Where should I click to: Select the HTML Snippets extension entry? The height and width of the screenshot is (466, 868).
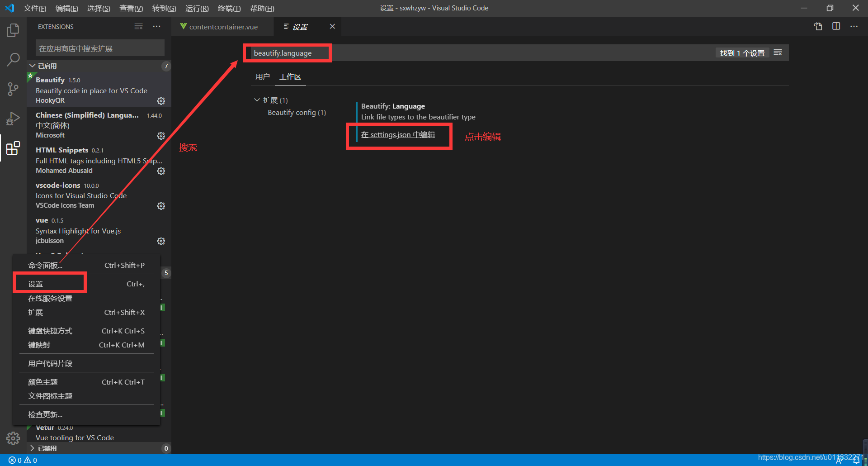(x=99, y=160)
